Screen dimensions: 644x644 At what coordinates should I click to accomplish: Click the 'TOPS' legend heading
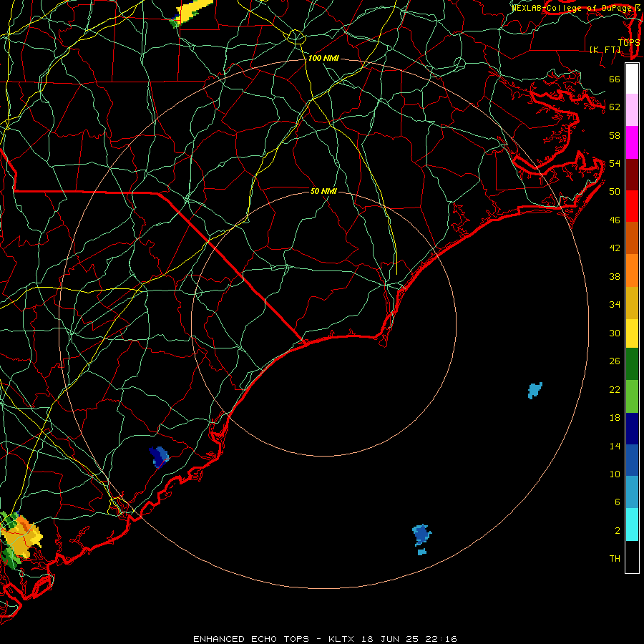[629, 43]
